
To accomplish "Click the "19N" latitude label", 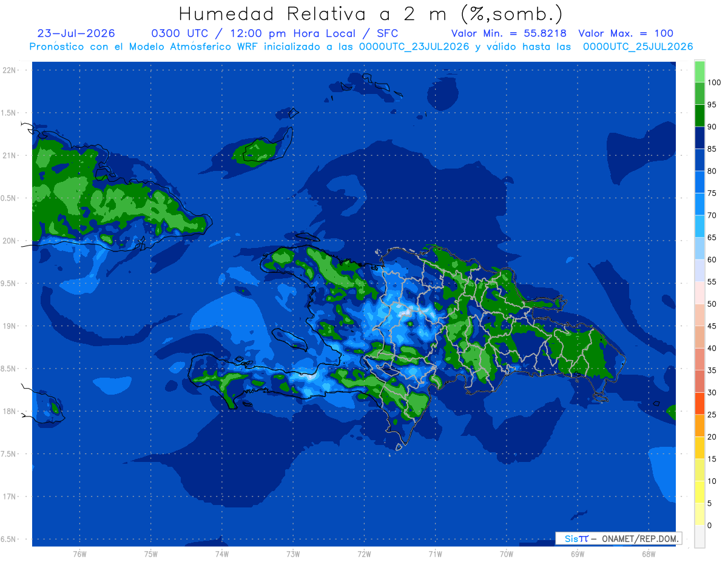I will tap(9, 326).
